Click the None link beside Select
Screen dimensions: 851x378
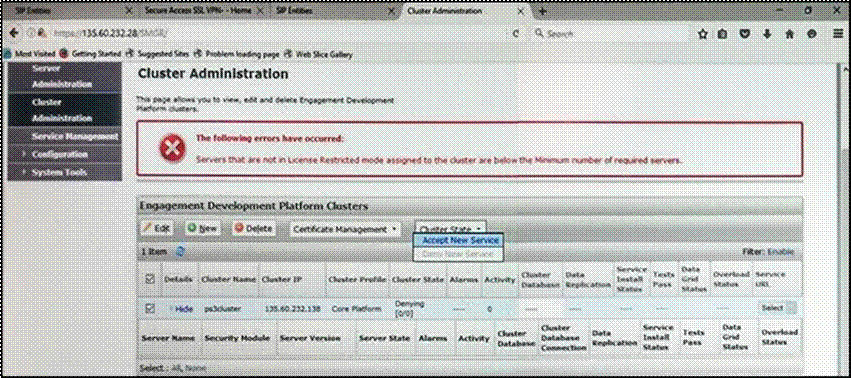point(195,368)
